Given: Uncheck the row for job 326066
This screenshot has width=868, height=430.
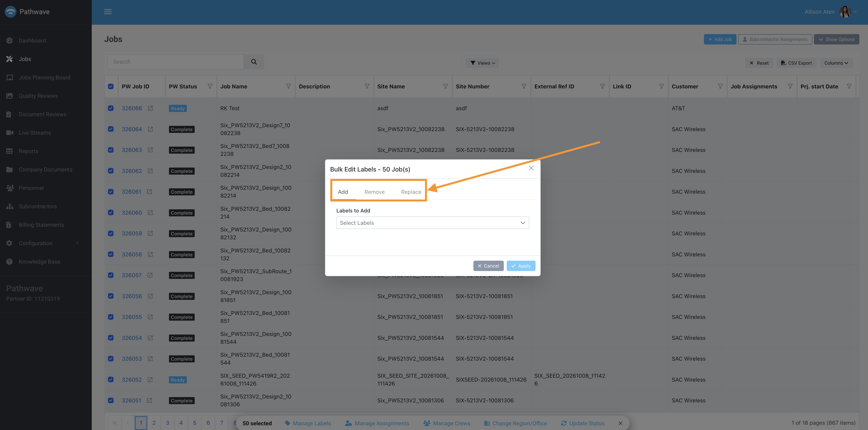Looking at the screenshot, I should coord(111,108).
